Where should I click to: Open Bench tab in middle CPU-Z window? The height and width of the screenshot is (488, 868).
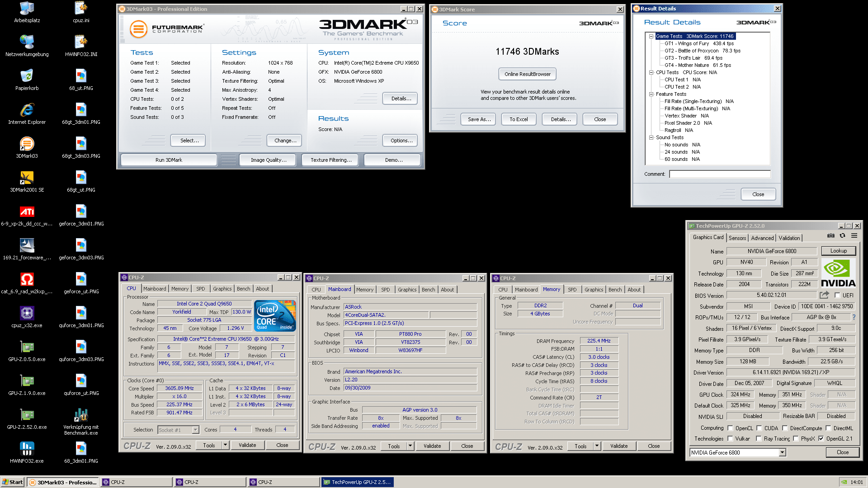[x=429, y=290]
